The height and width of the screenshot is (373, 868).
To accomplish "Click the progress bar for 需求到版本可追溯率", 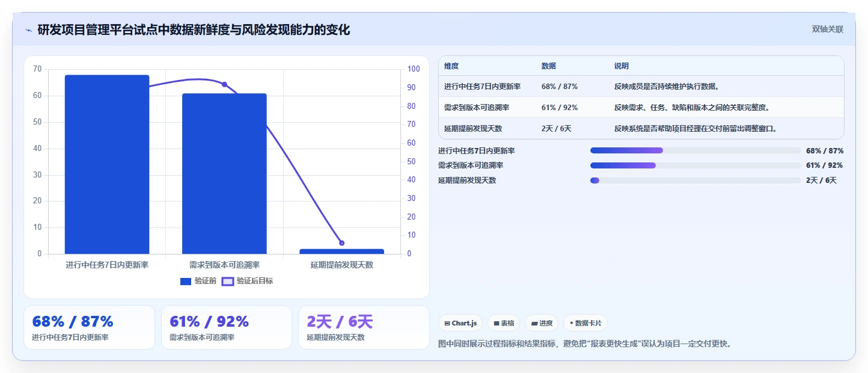I will tap(695, 165).
